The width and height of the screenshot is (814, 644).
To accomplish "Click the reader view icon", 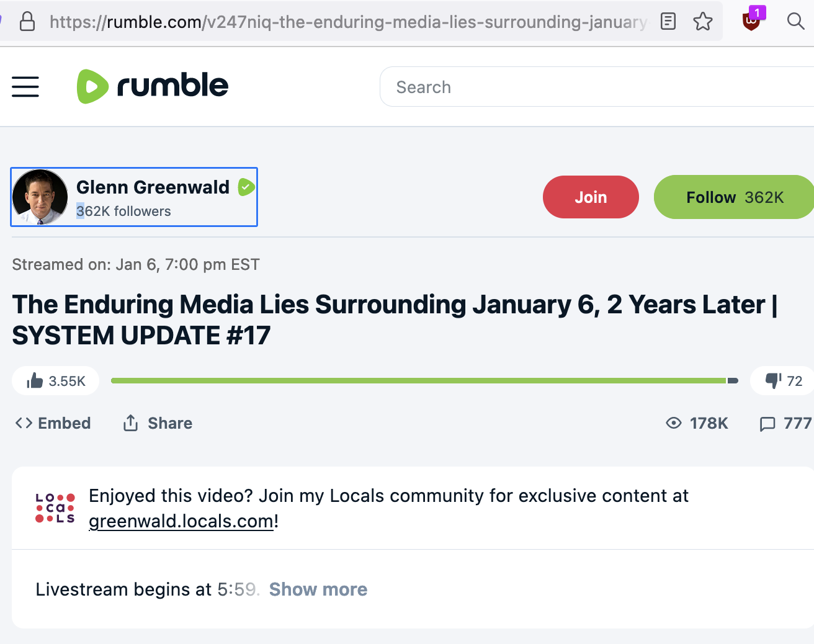I will pos(668,22).
